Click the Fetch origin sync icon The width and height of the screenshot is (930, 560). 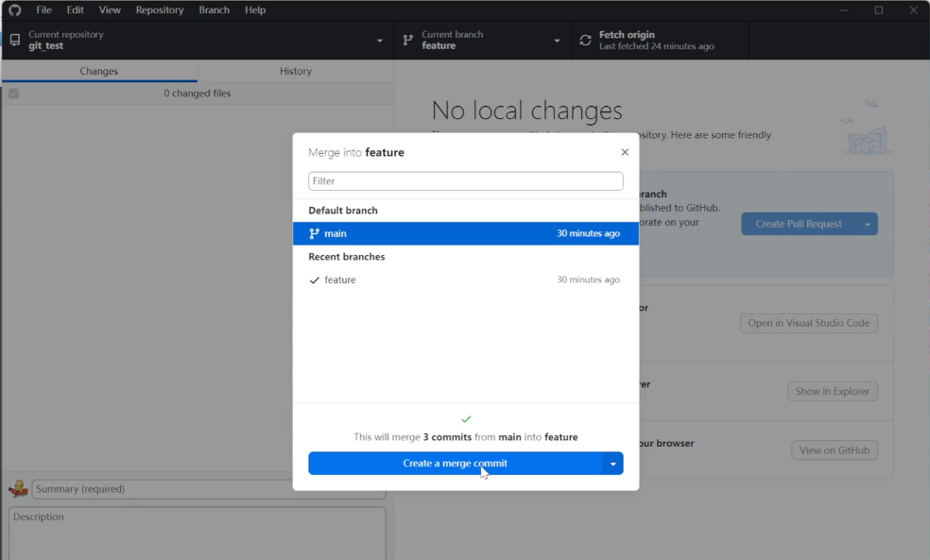pos(585,41)
